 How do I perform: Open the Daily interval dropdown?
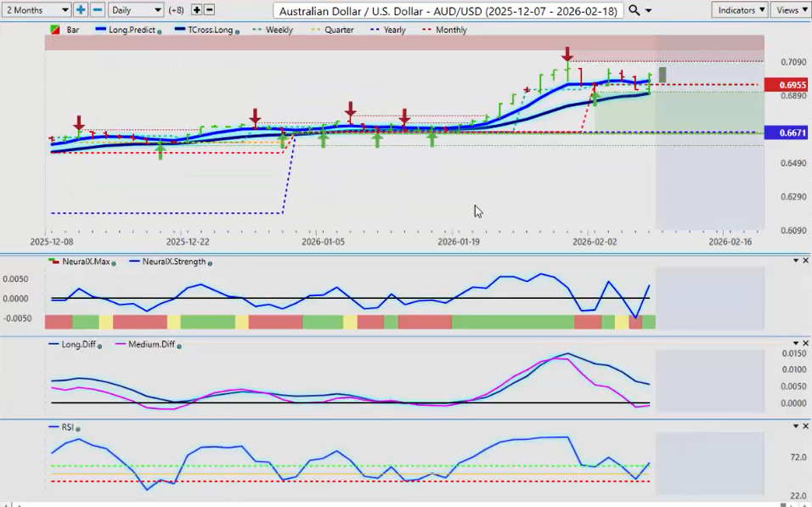(x=136, y=10)
